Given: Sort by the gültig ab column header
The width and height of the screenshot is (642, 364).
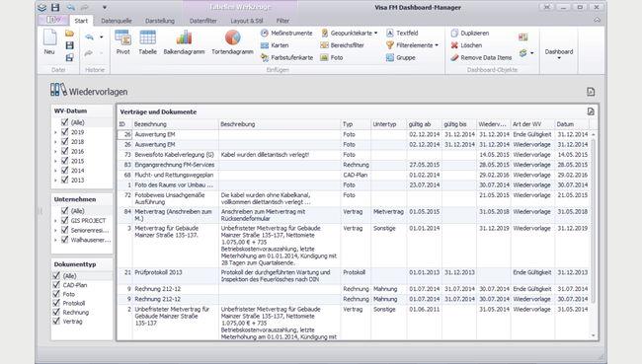Looking at the screenshot, I should (424, 124).
